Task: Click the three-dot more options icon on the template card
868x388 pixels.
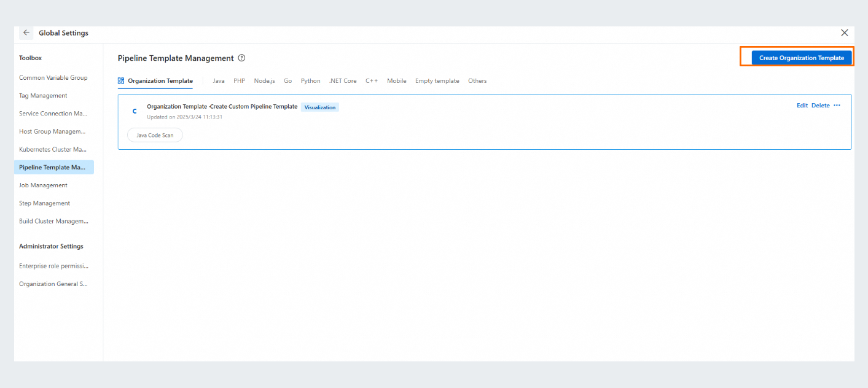Action: pos(837,106)
